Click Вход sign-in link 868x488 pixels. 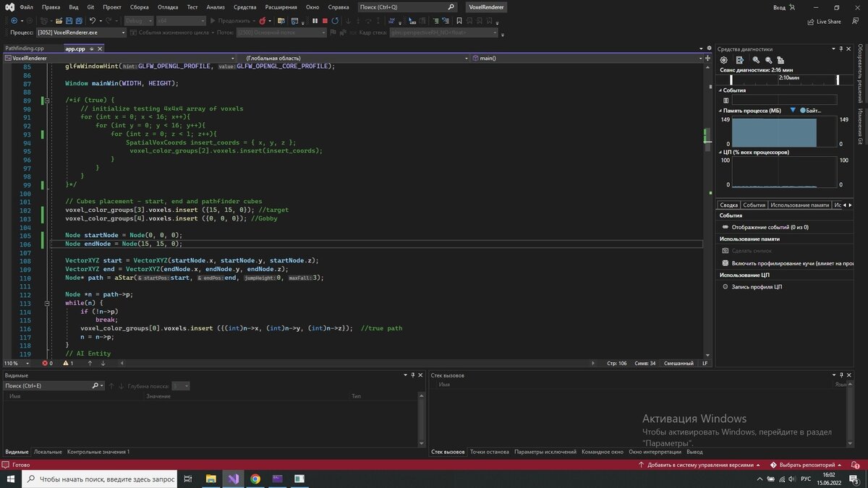(783, 7)
